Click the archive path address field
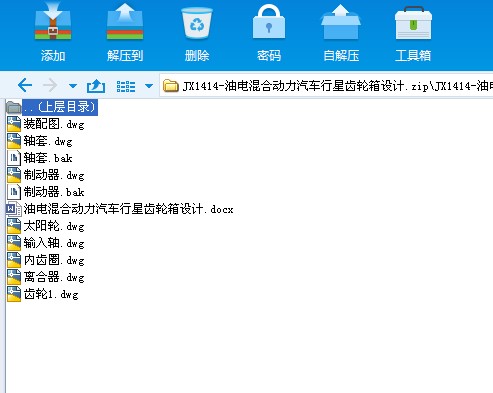 [326, 86]
